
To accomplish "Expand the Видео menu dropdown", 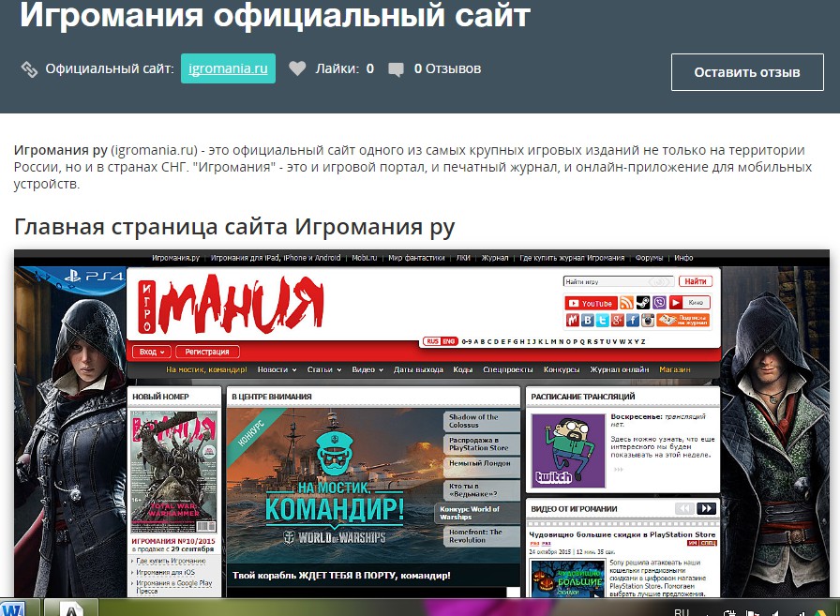I will 367,369.
